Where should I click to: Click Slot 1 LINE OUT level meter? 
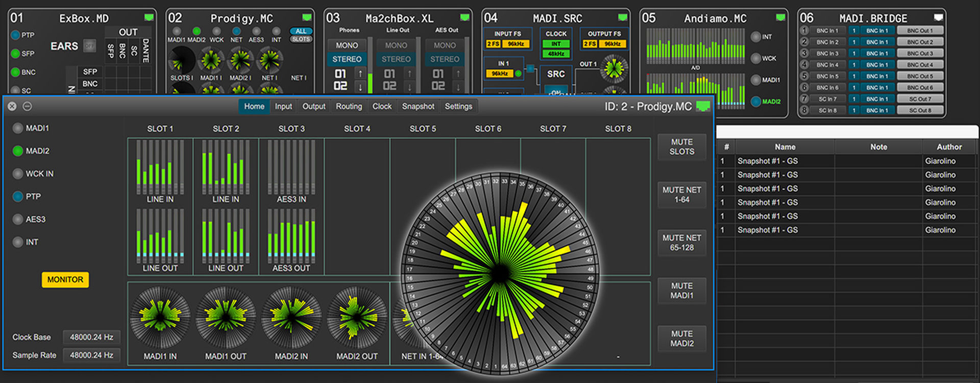[160, 236]
